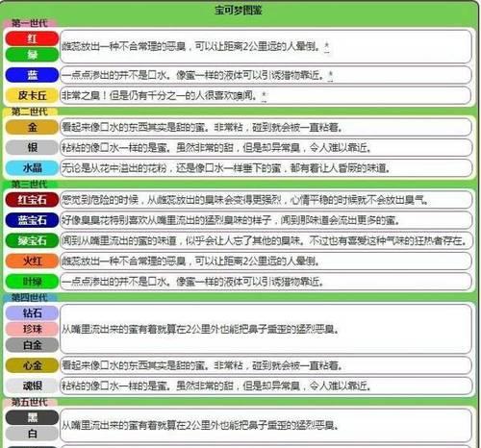
Task: Select the 魂银 version label
Action: [x=32, y=386]
